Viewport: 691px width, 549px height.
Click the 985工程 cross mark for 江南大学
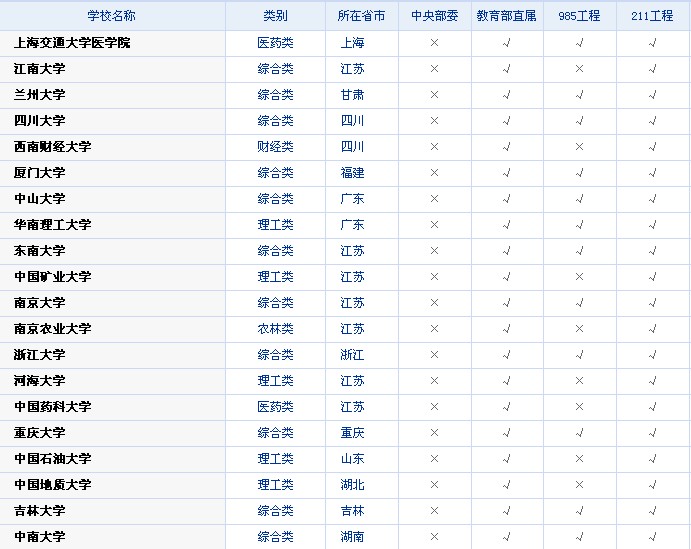[579, 69]
